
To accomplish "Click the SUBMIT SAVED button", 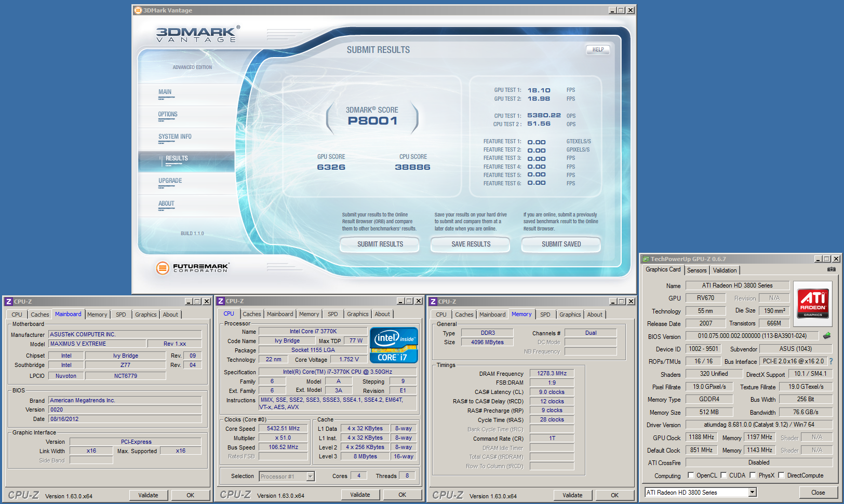I will click(x=561, y=244).
